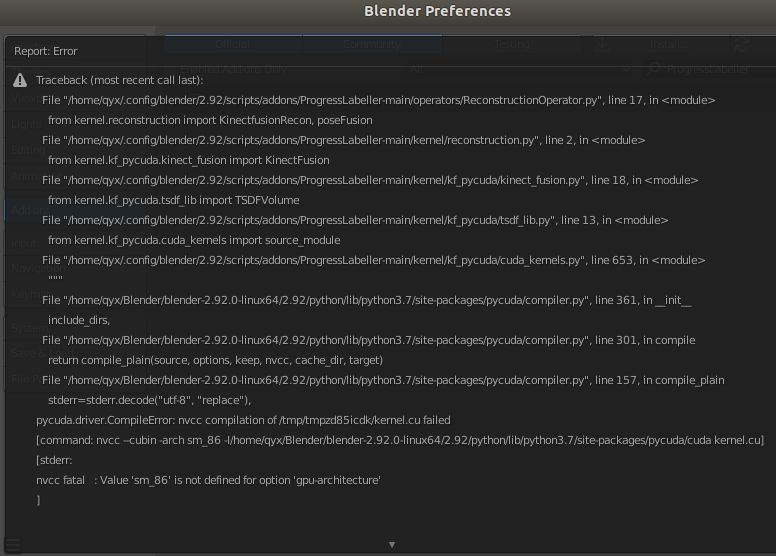This screenshot has width=776, height=556.
Task: Click the 'return compile_plain(source, options...' line
Action: click(x=215, y=360)
